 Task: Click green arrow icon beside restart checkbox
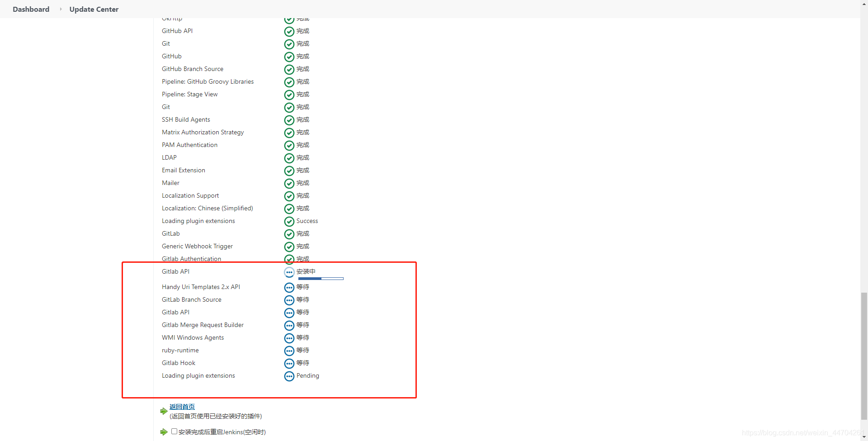164,432
